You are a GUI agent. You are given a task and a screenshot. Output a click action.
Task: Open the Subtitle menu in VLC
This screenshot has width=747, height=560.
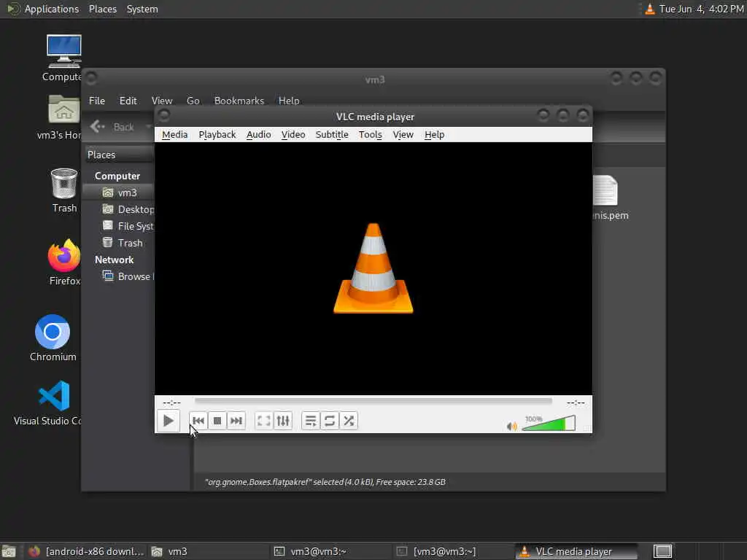pos(332,135)
